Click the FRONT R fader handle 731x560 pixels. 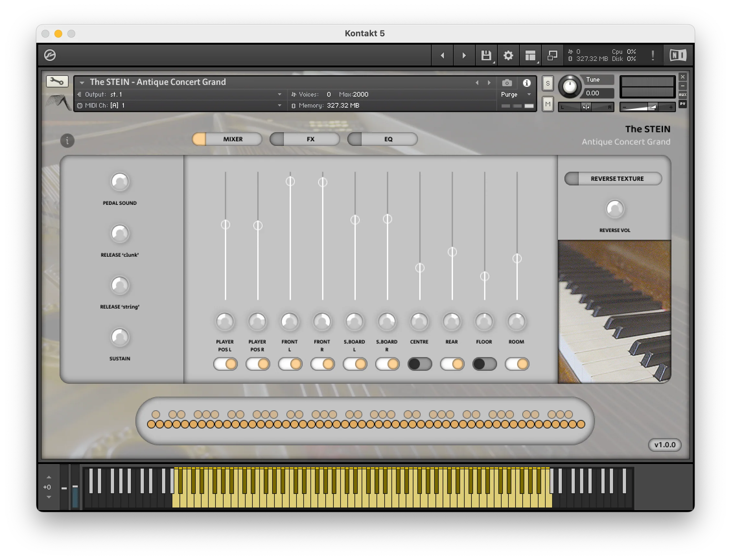point(322,182)
